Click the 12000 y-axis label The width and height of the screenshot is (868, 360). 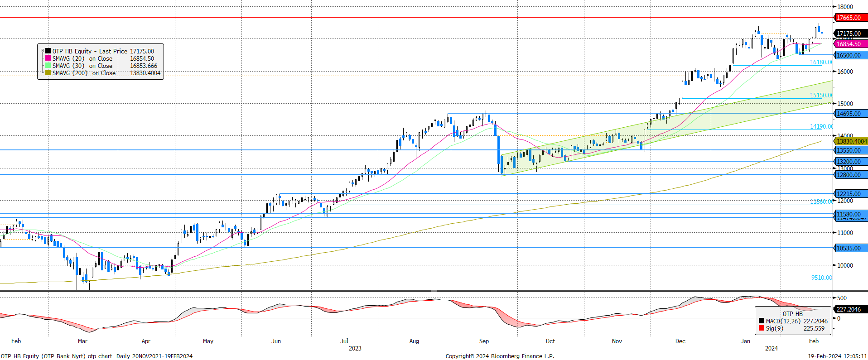(x=845, y=201)
